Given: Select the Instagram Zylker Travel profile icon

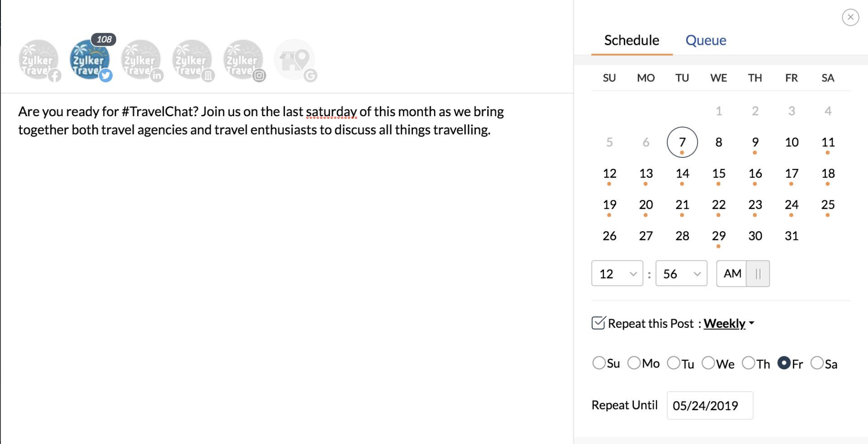Looking at the screenshot, I should [243, 60].
